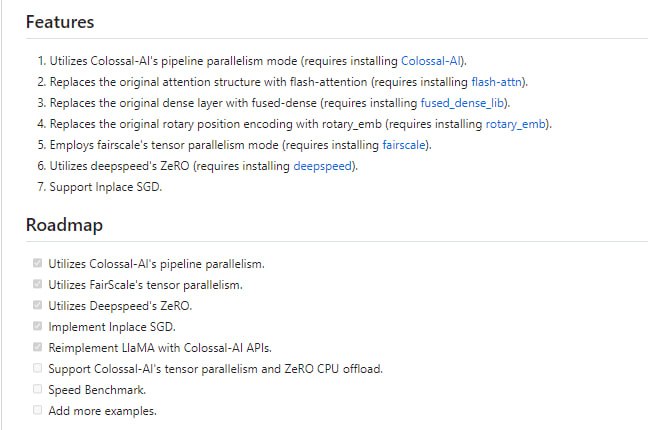The height and width of the screenshot is (430, 669).
Task: Toggle the Implement Inplace SGD checkbox
Action: pos(37,327)
